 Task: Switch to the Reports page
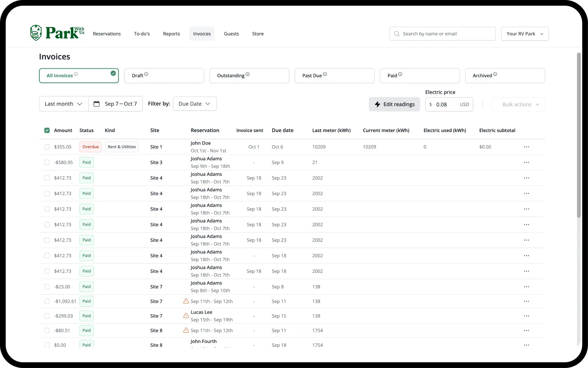click(x=171, y=34)
